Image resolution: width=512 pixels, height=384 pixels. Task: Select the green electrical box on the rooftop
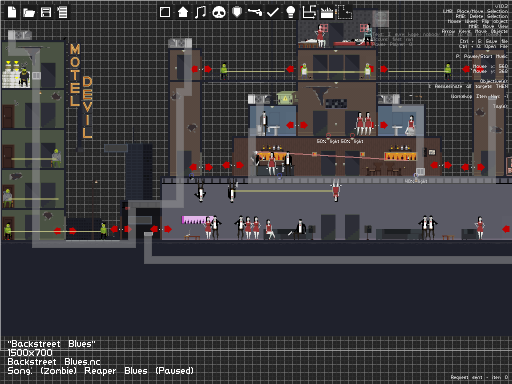pyautogui.click(x=286, y=98)
